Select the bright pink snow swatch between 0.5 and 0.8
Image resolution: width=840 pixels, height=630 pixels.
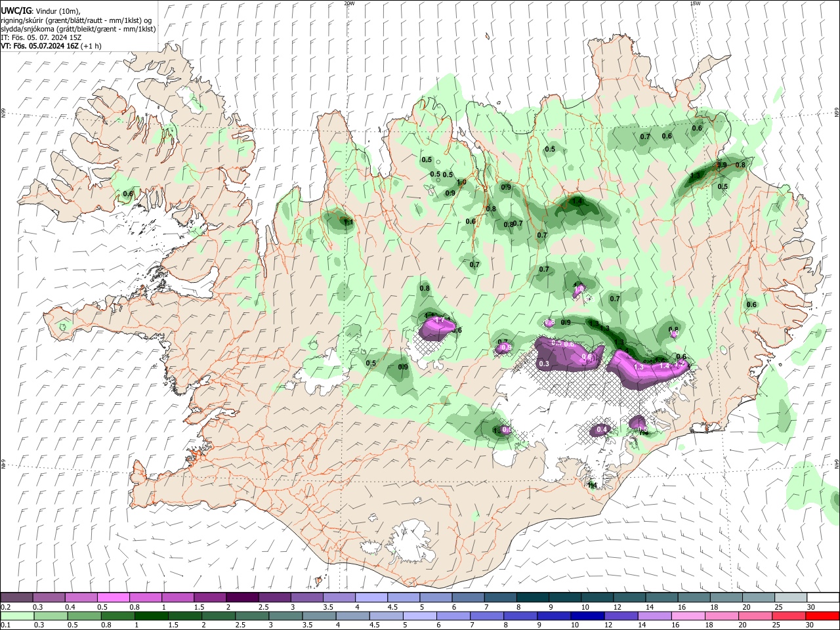click(x=114, y=598)
